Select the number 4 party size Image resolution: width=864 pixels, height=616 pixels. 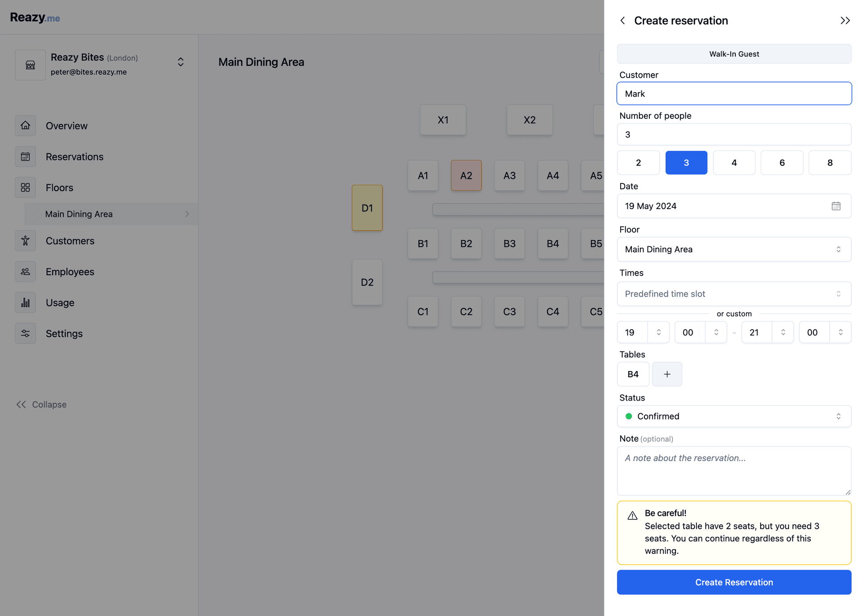click(734, 162)
